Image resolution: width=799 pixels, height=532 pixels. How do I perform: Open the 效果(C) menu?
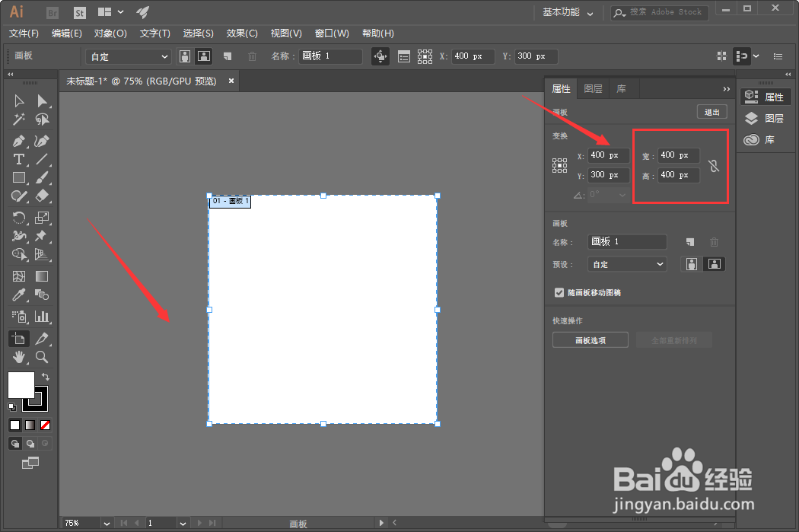click(242, 33)
